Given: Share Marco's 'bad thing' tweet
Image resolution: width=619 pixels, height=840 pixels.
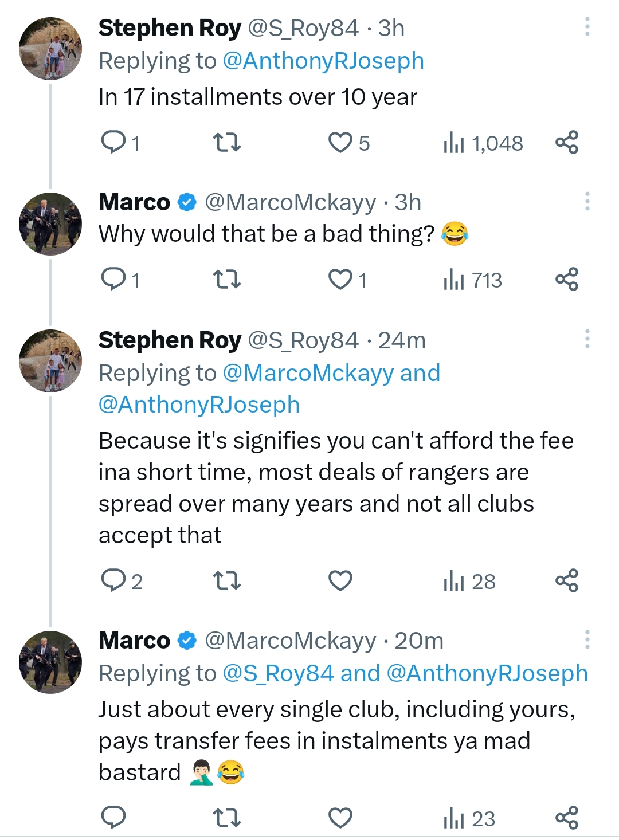Looking at the screenshot, I should [x=567, y=280].
